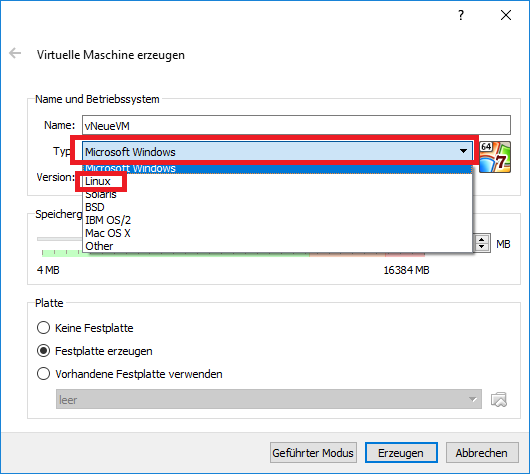The height and width of the screenshot is (474, 530).
Task: Choose Microsoft Windows in the open list
Action: pos(277,169)
